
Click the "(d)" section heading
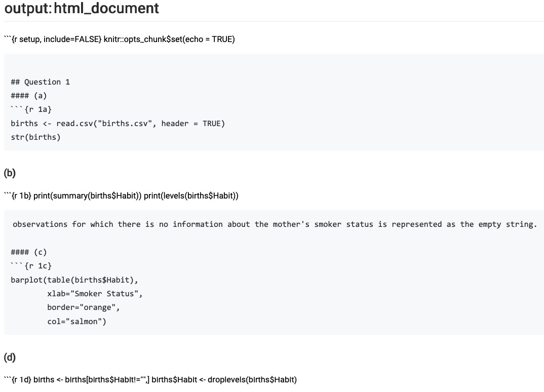click(x=10, y=358)
